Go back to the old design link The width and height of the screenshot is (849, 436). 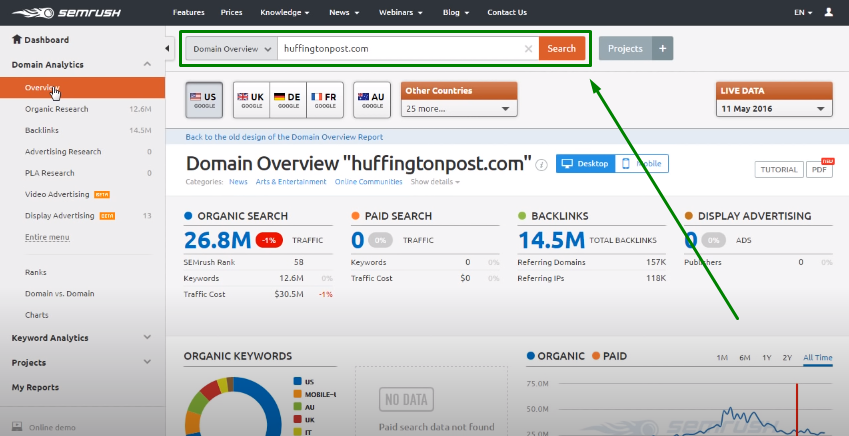pyautogui.click(x=284, y=137)
